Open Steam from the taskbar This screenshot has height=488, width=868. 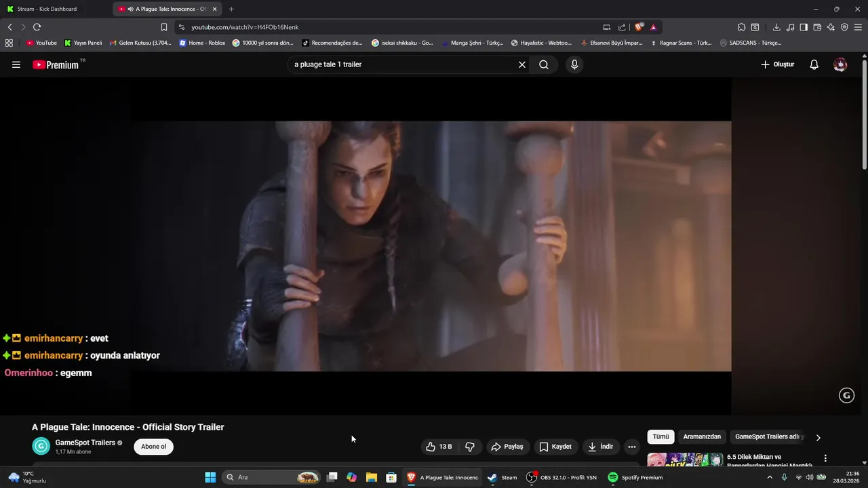tap(502, 477)
